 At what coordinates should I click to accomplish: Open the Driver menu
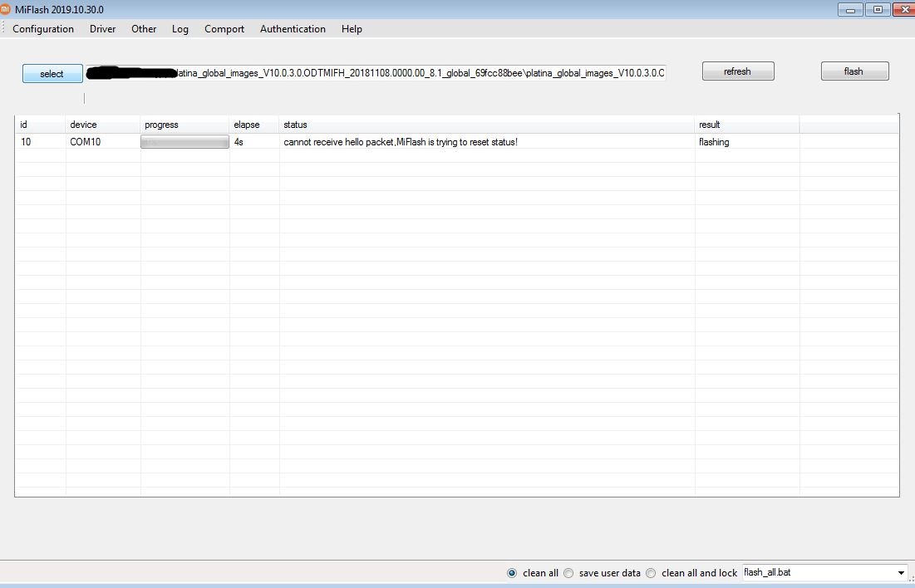(x=102, y=29)
